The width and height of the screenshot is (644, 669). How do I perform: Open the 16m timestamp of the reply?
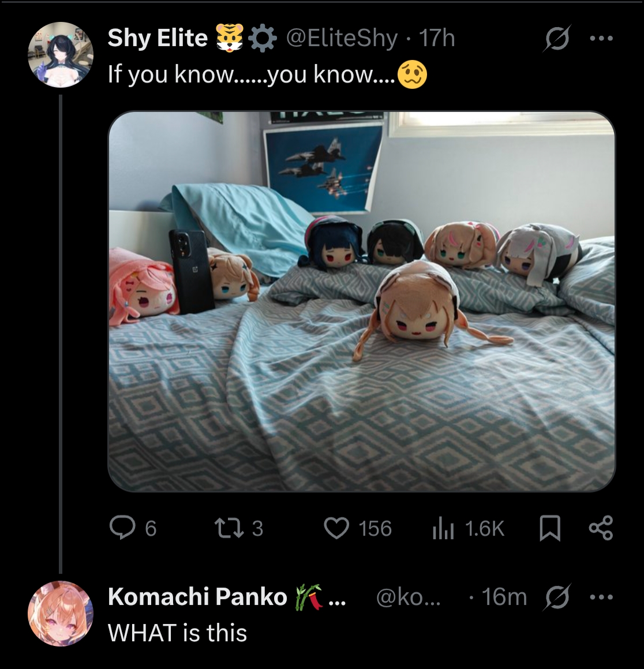[x=504, y=596]
